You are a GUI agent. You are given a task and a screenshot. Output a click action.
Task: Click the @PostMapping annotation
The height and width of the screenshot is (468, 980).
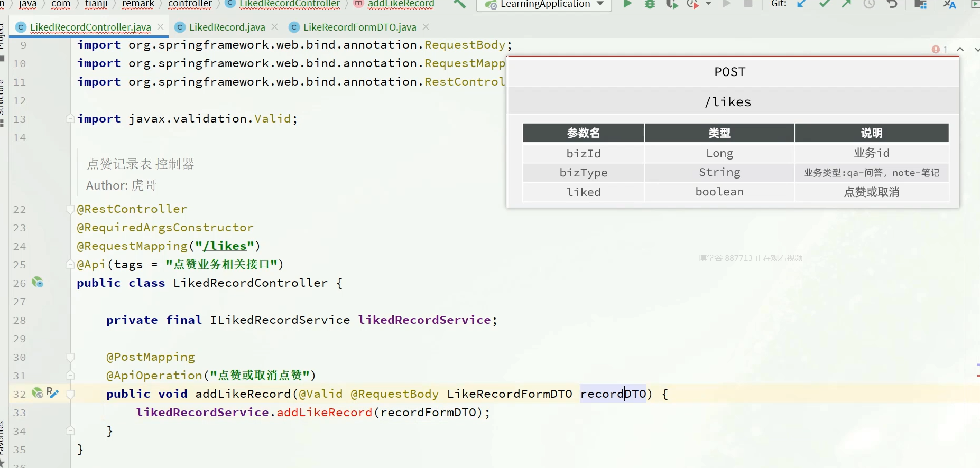pyautogui.click(x=151, y=357)
